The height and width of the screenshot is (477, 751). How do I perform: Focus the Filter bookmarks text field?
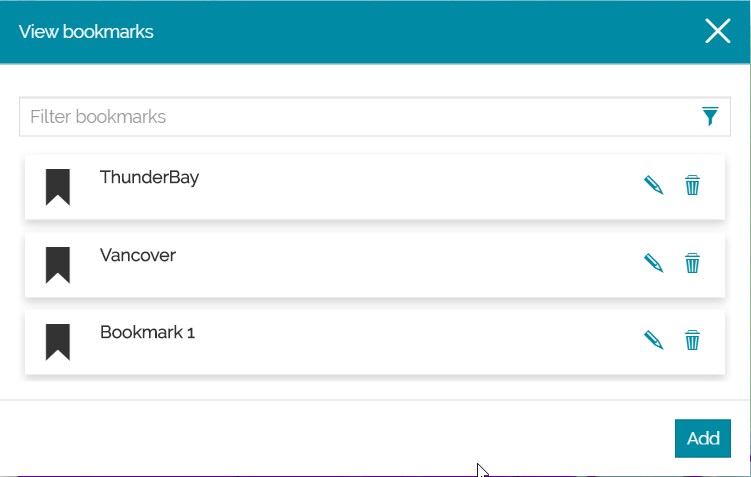pos(350,117)
